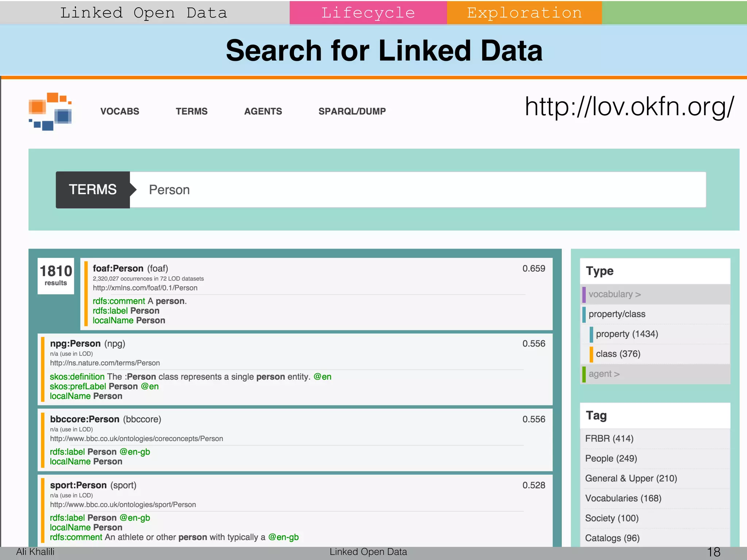Click the LOV orange-blue squares logo
747x560 pixels.
click(x=50, y=111)
